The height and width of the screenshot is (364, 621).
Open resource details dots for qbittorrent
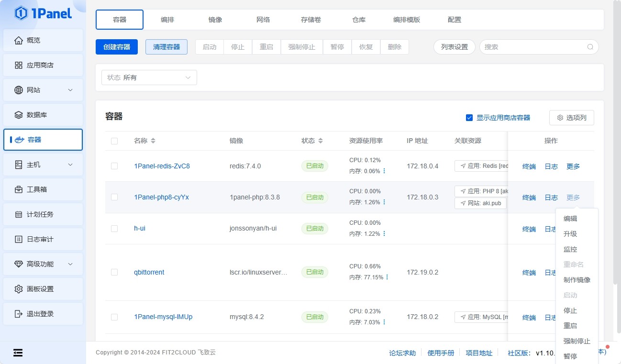(387, 277)
